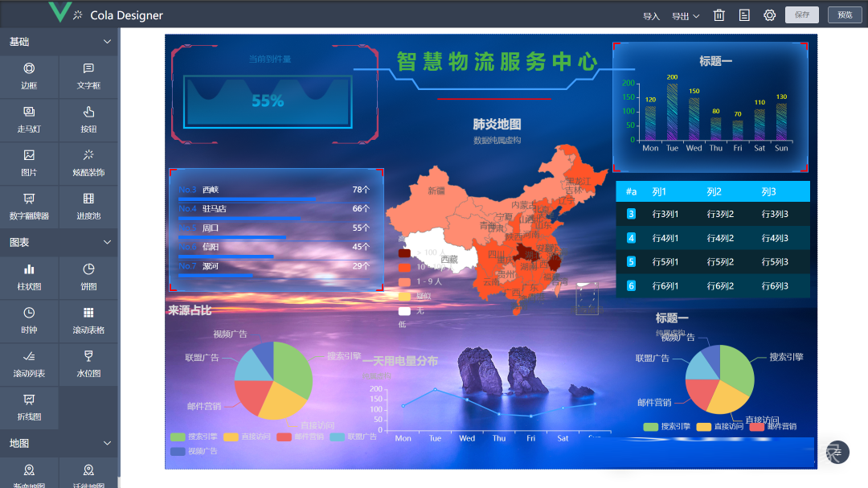Click the 列3 table column header

[x=768, y=191]
